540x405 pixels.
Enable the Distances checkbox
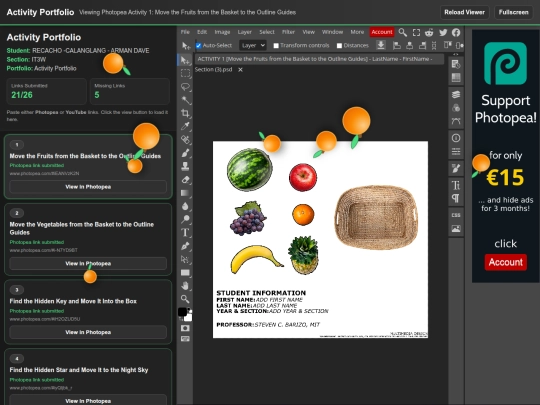[339, 45]
